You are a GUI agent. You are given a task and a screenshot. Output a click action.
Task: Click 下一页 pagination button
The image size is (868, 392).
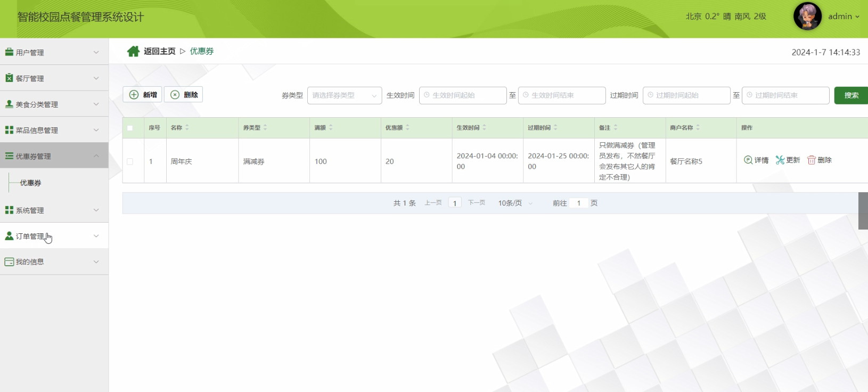click(476, 203)
